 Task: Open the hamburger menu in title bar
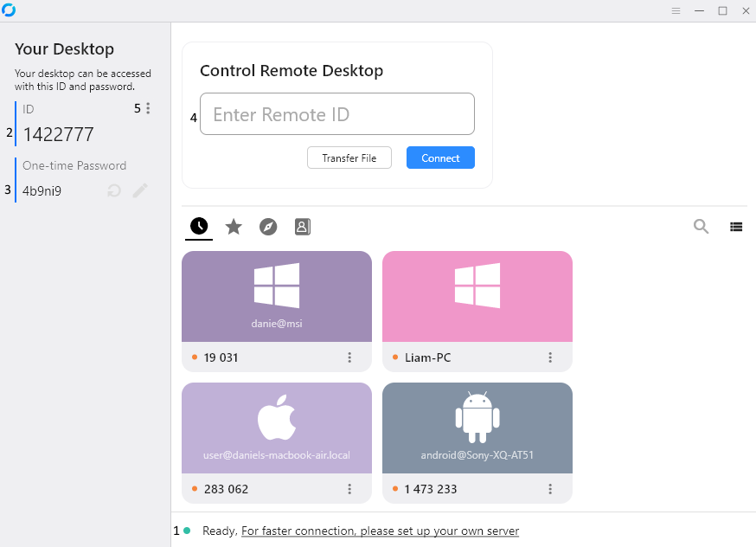pos(676,10)
